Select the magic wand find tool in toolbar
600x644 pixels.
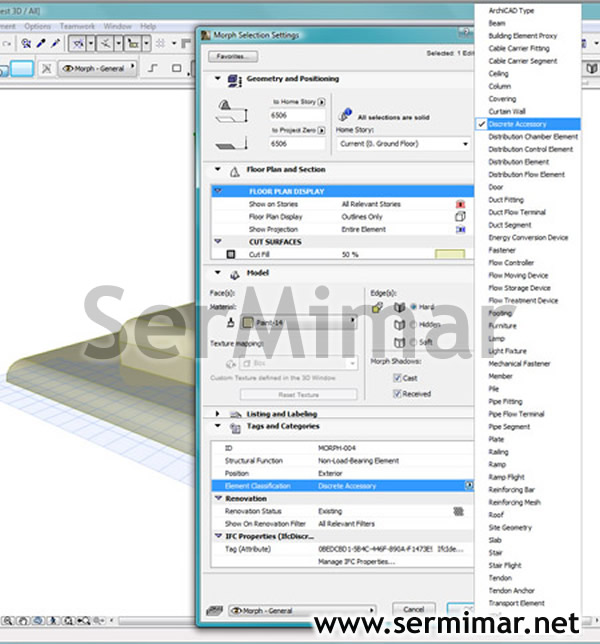(x=26, y=43)
